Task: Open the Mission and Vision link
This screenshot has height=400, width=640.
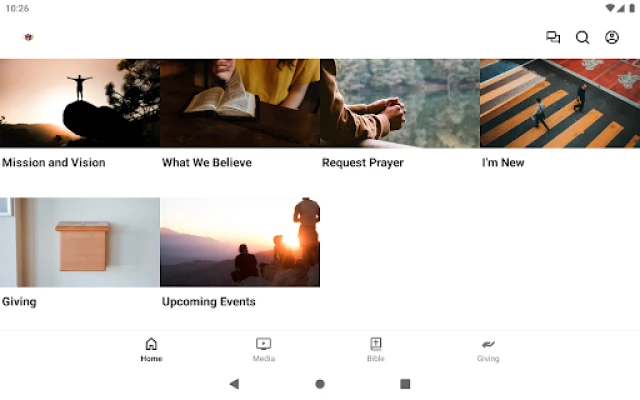Action: click(x=54, y=163)
